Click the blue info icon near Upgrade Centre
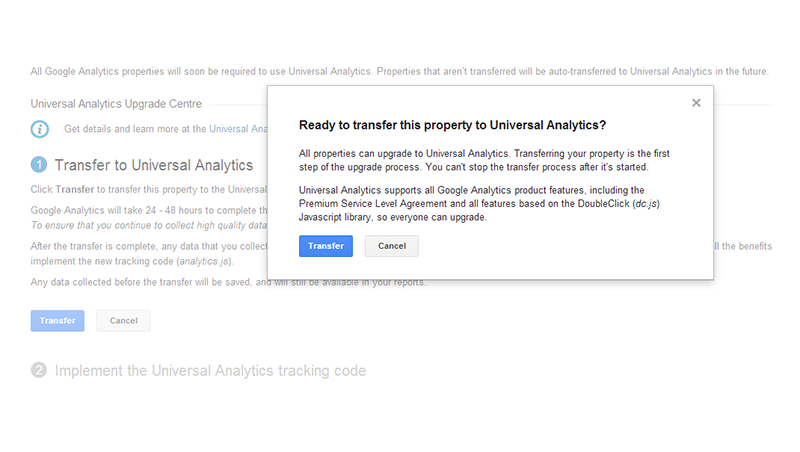This screenshot has width=800, height=452. 39,129
